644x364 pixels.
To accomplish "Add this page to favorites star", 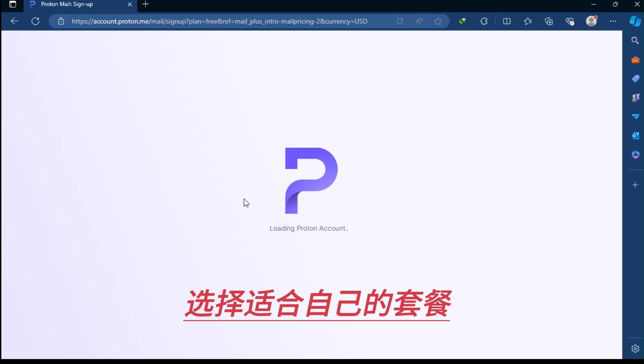I will coord(438,21).
